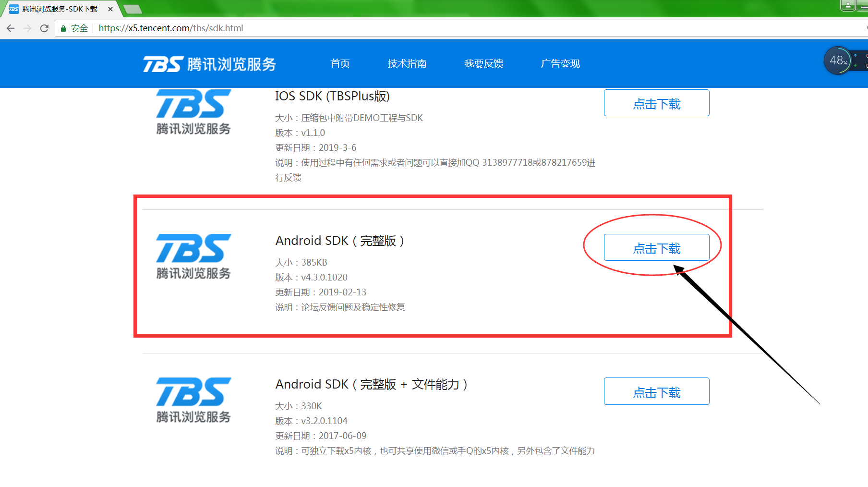868x487 pixels.
Task: Click the blue up arrow in the recorder widget
Action: [x=856, y=55]
